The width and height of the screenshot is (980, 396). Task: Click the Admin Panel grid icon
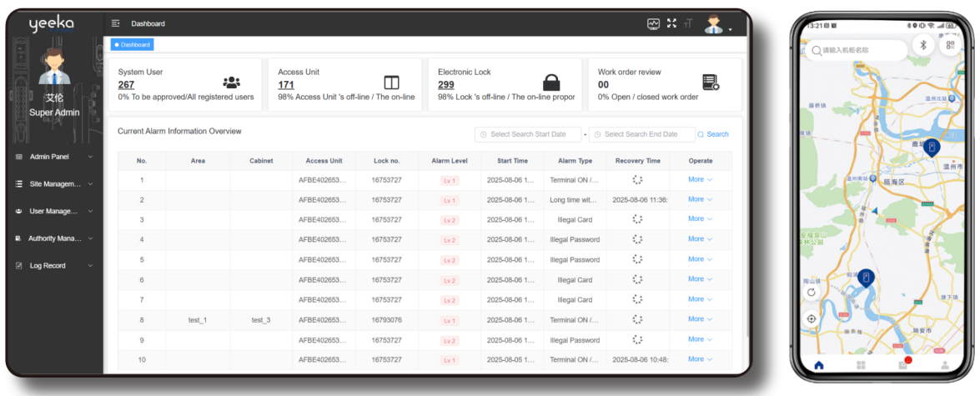point(18,157)
